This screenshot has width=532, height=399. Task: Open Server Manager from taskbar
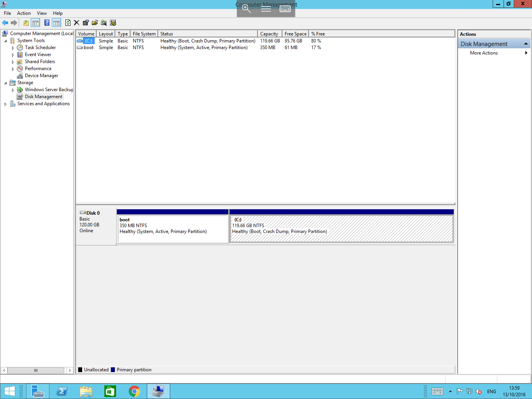(38, 391)
